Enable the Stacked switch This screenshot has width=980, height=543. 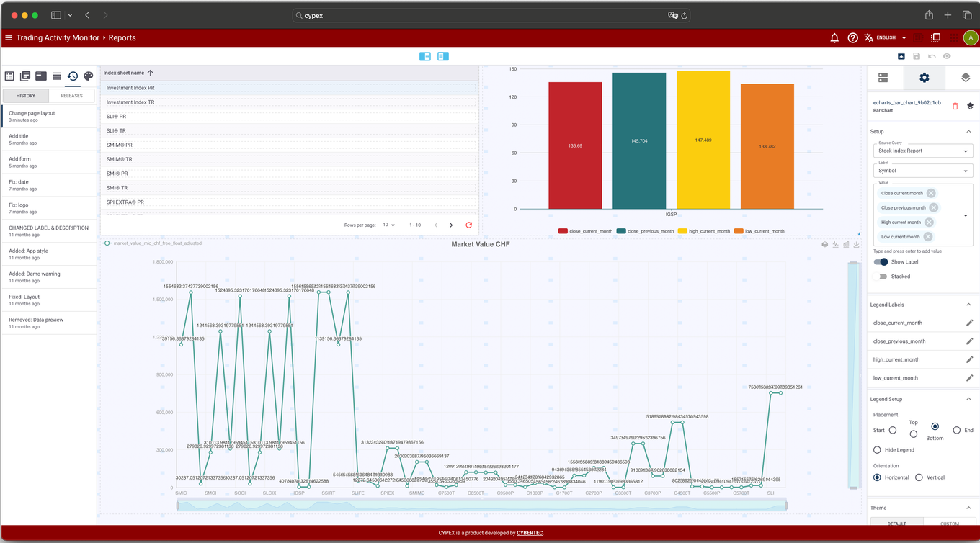pyautogui.click(x=881, y=277)
